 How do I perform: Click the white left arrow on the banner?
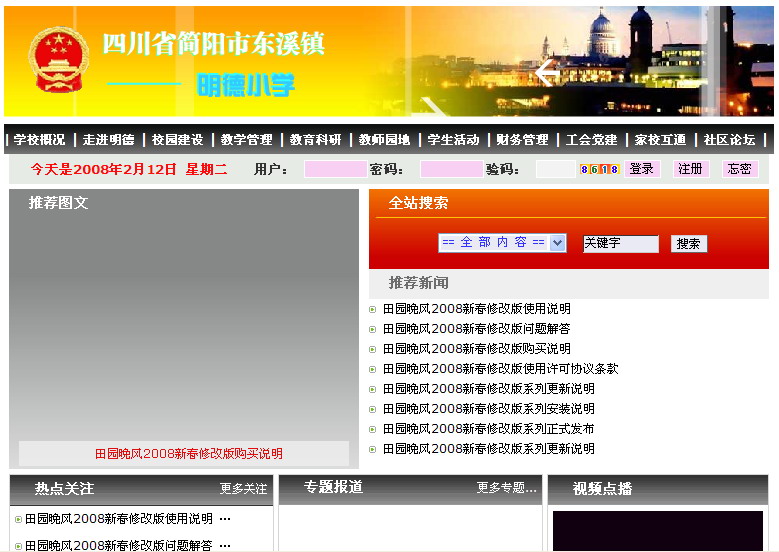pos(547,73)
